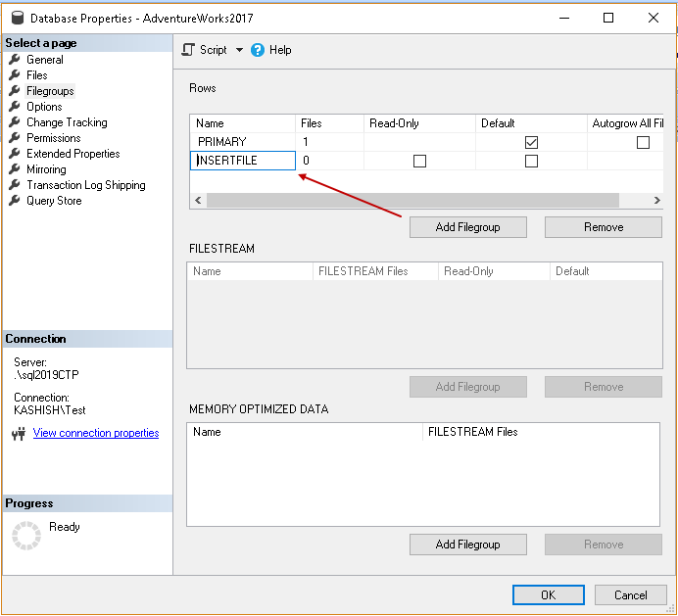Viewport: 678px width, 616px height.
Task: Check Default for INSERTFILE filegroup
Action: click(x=531, y=161)
